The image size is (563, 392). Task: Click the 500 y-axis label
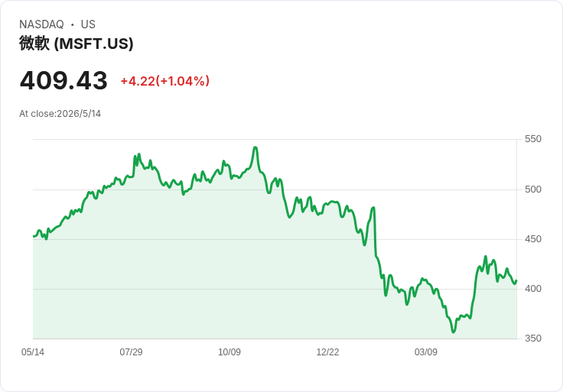click(x=533, y=190)
